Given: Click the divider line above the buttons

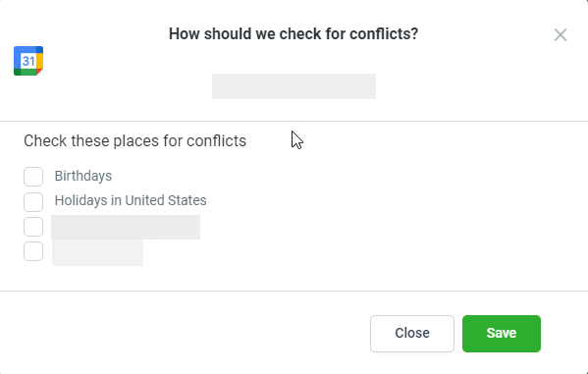Looking at the screenshot, I should click(x=294, y=291).
